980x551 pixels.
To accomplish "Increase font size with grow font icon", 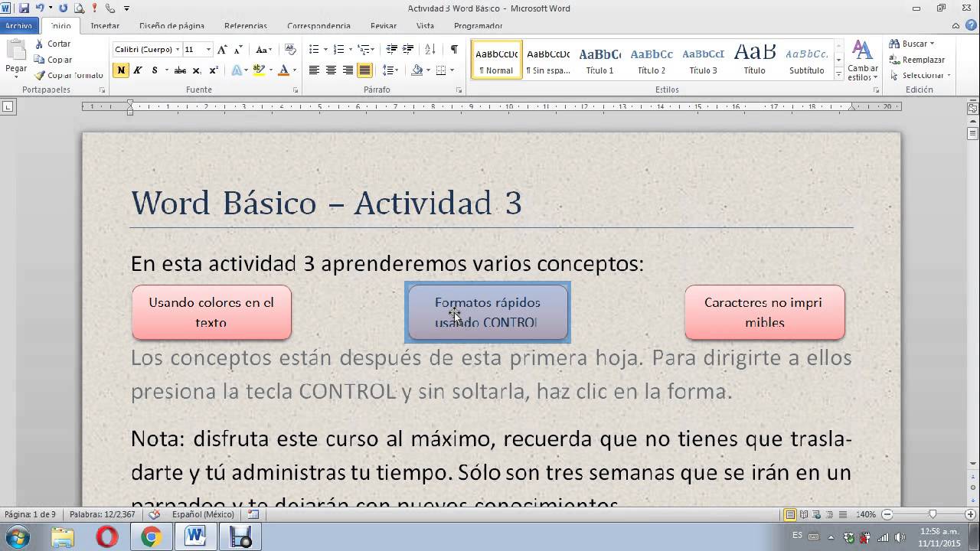I will 222,50.
